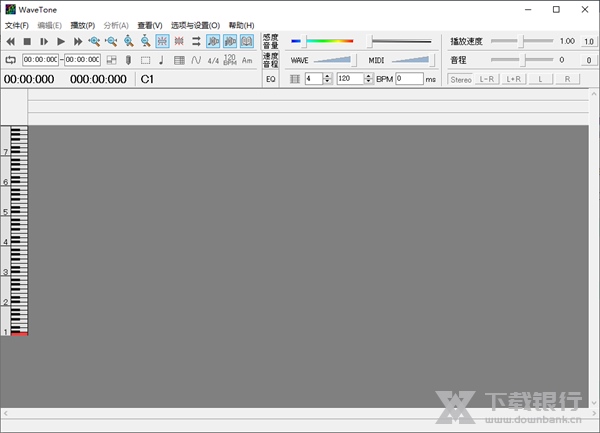Switch to the 速度音程 tab
Screen dimensions: 600x433
(x=271, y=60)
